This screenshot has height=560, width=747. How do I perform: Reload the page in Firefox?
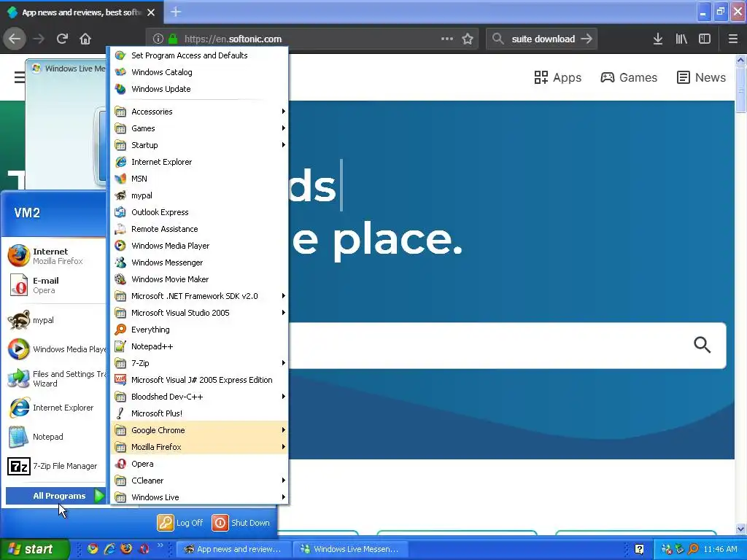[62, 39]
